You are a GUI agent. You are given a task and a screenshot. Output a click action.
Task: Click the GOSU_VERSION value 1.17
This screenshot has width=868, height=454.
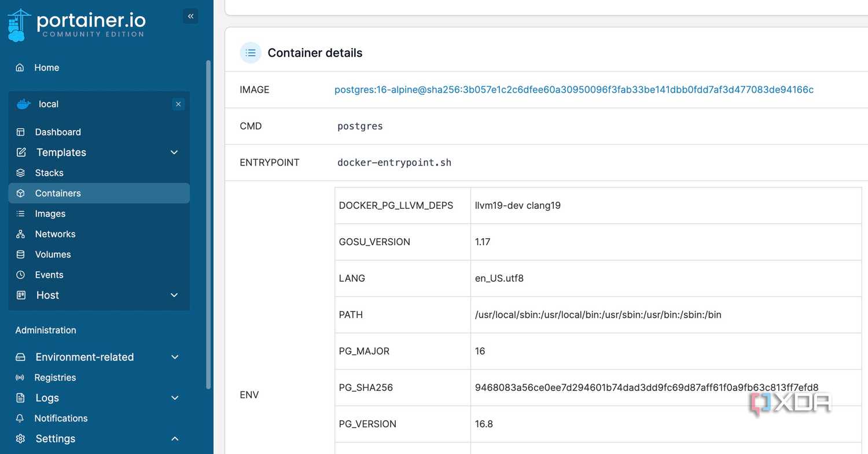tap(483, 242)
